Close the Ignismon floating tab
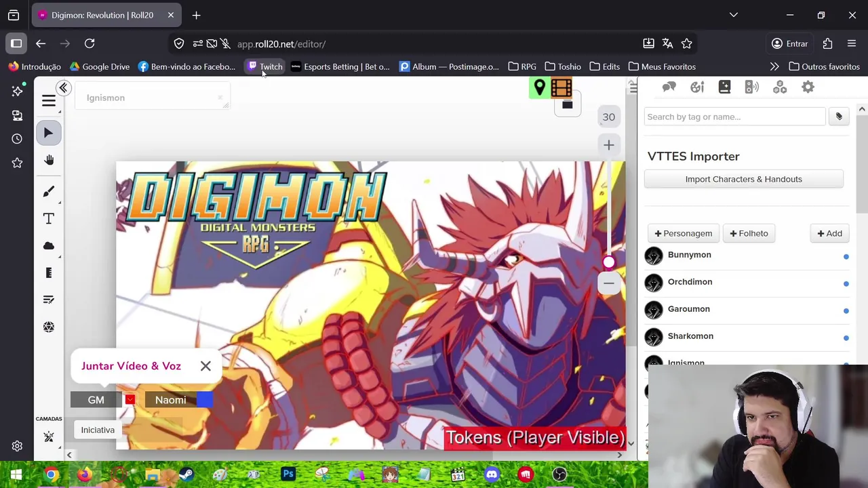Image resolution: width=868 pixels, height=488 pixels. pos(220,98)
